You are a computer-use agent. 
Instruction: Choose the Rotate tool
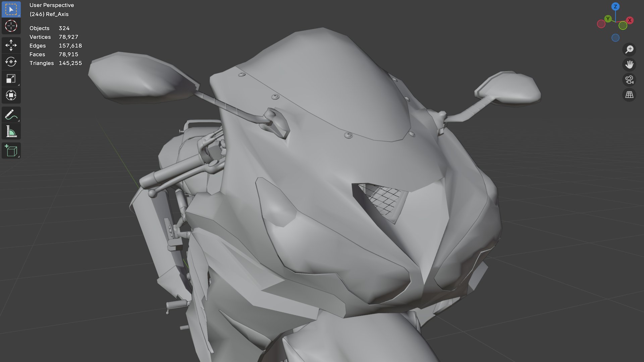[x=11, y=62]
